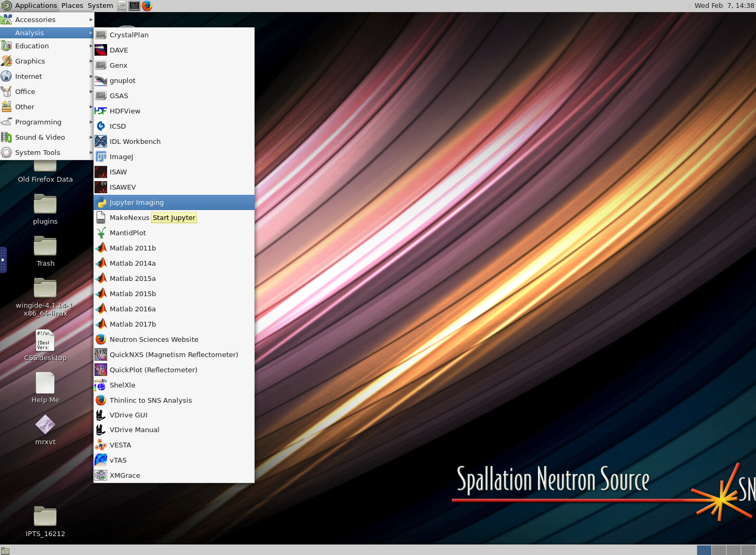Click the ISAW icon
This screenshot has width=756, height=555.
101,172
